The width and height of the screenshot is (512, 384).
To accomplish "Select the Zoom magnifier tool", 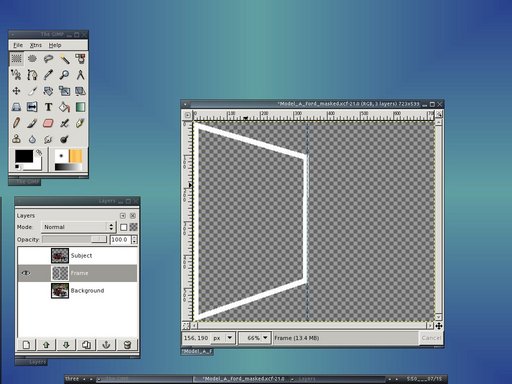I will point(64,75).
